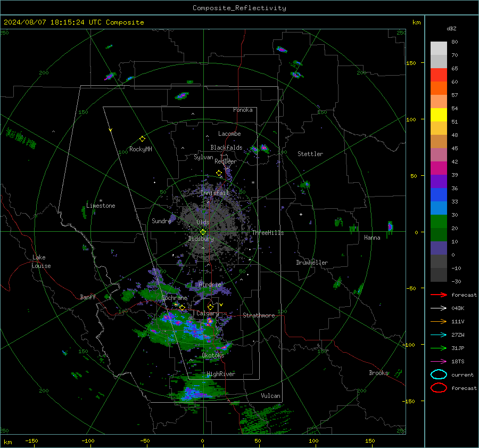This screenshot has width=479, height=448.
Task: Click the Airdrie city label
Action: click(x=210, y=284)
